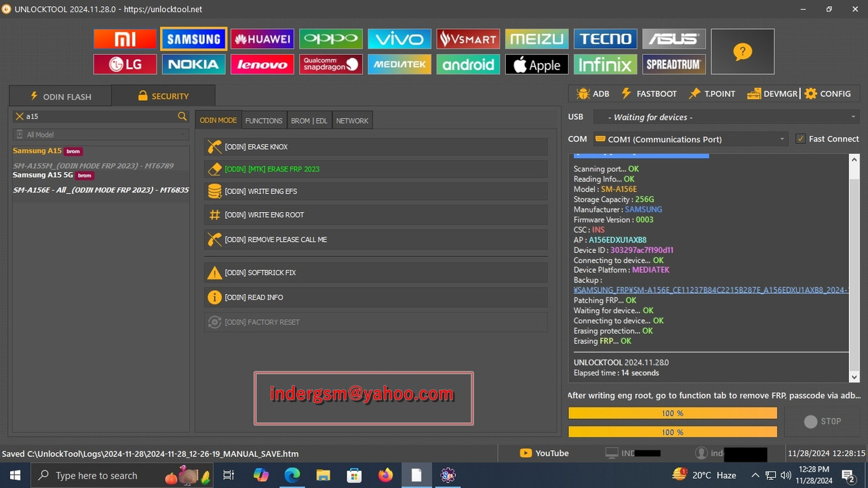Run [ODIN] ERASE KNOX

click(x=376, y=147)
